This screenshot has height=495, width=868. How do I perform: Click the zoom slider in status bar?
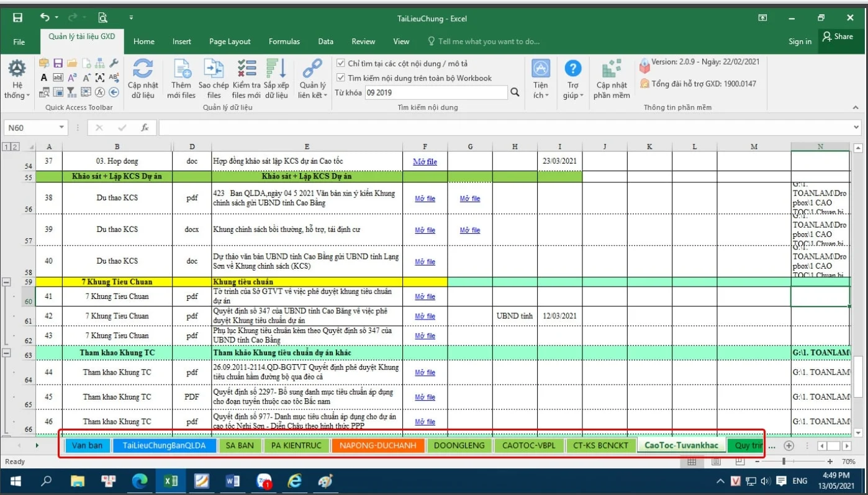pos(784,462)
